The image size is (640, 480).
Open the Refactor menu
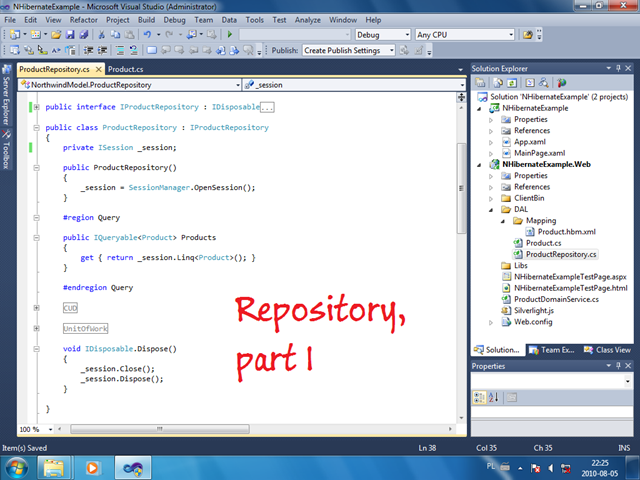pyautogui.click(x=83, y=20)
